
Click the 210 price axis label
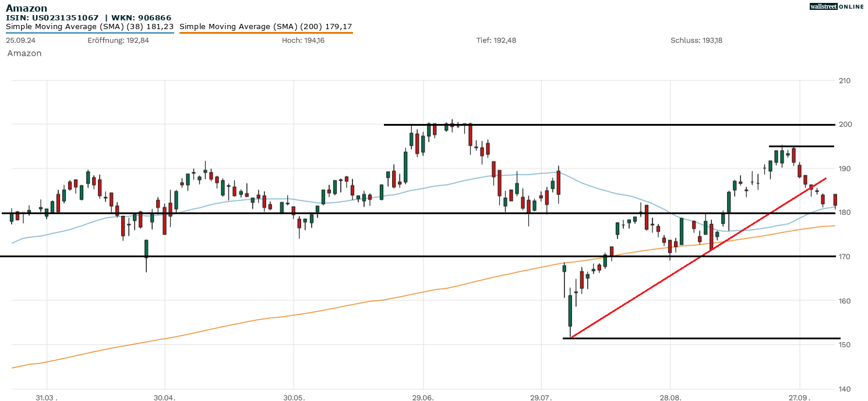(845, 80)
